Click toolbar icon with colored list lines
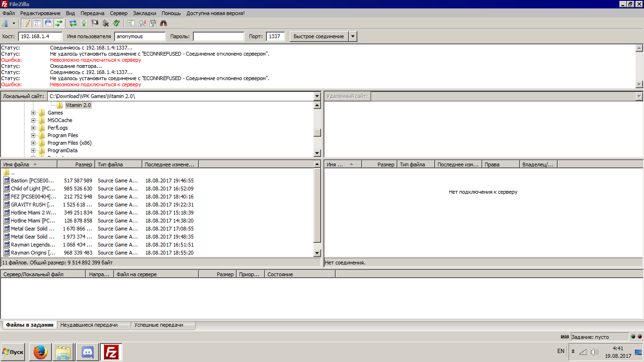 131,23
